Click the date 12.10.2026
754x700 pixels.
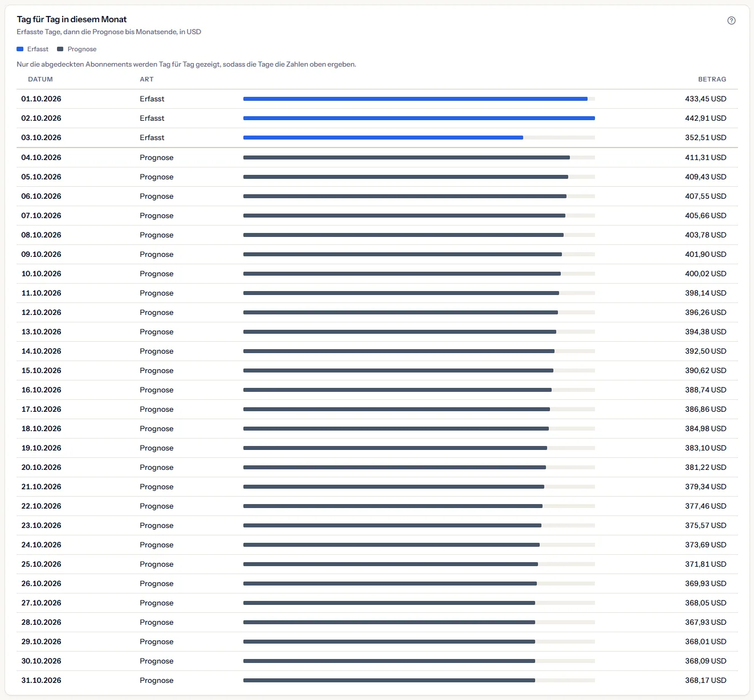(41, 312)
